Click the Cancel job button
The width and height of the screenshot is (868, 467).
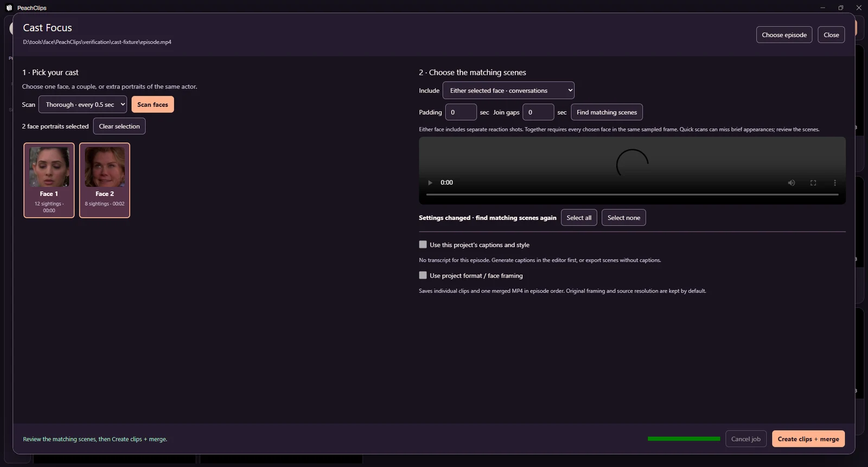pyautogui.click(x=745, y=439)
